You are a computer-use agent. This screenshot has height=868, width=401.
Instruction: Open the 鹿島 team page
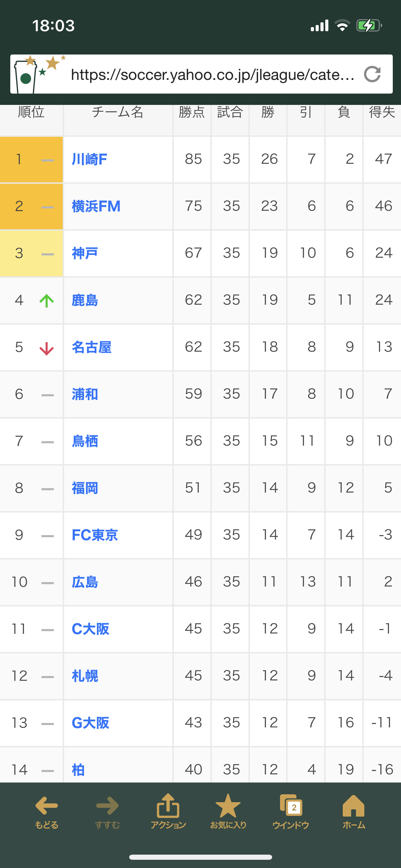[x=85, y=300]
